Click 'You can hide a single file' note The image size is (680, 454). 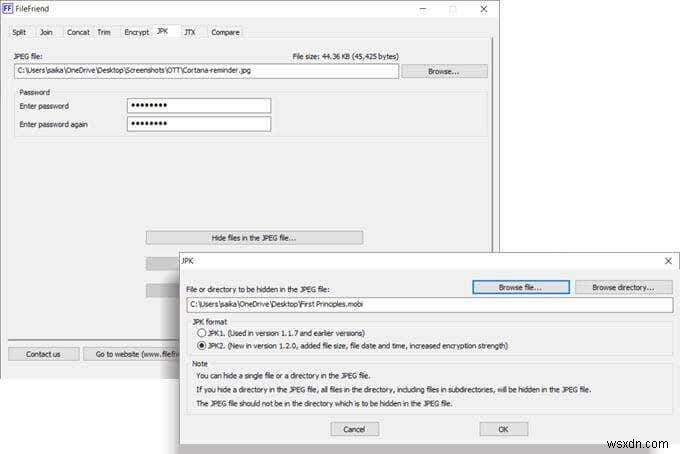[283, 376]
